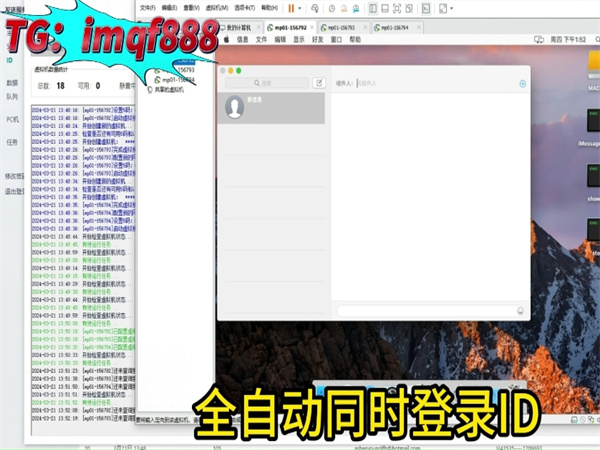The image size is (600, 450).
Task: Select mp01-156794 in the VM library tree
Action: tap(180, 80)
